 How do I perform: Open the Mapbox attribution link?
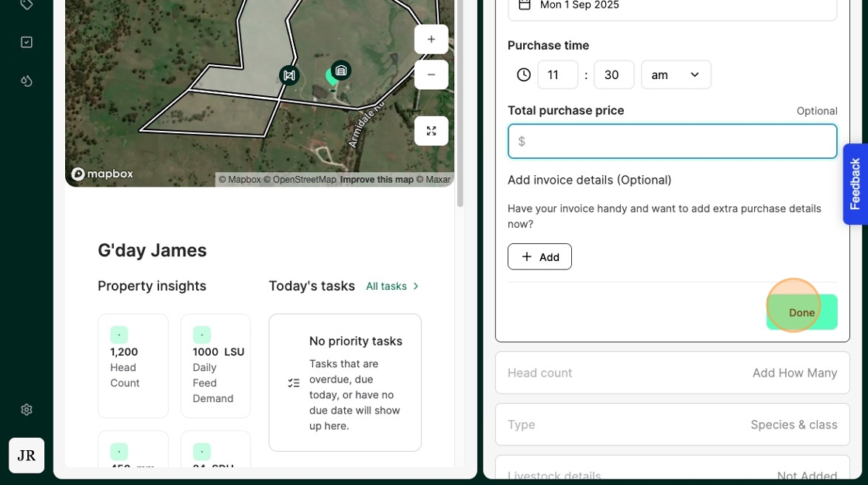tap(239, 180)
